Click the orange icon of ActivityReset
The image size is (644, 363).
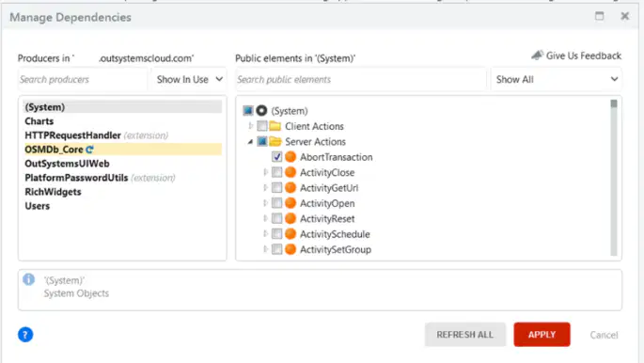(x=291, y=218)
